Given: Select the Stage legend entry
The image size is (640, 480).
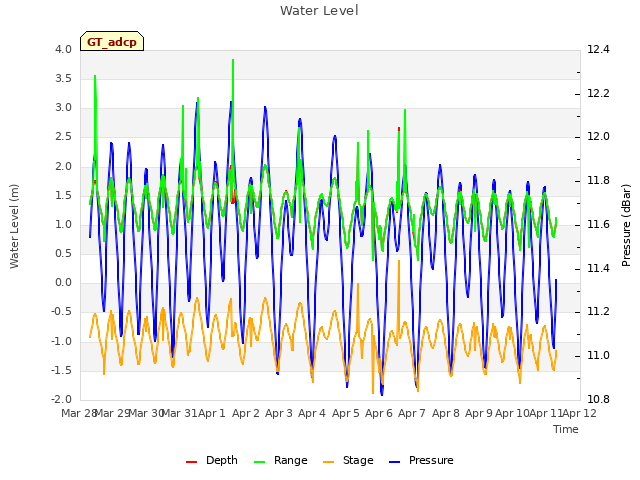Looking at the screenshot, I should (348, 460).
